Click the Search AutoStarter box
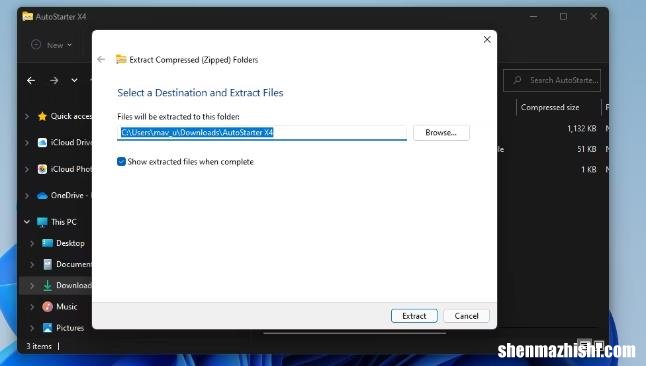Screen dimensions: 646x366 552,80
